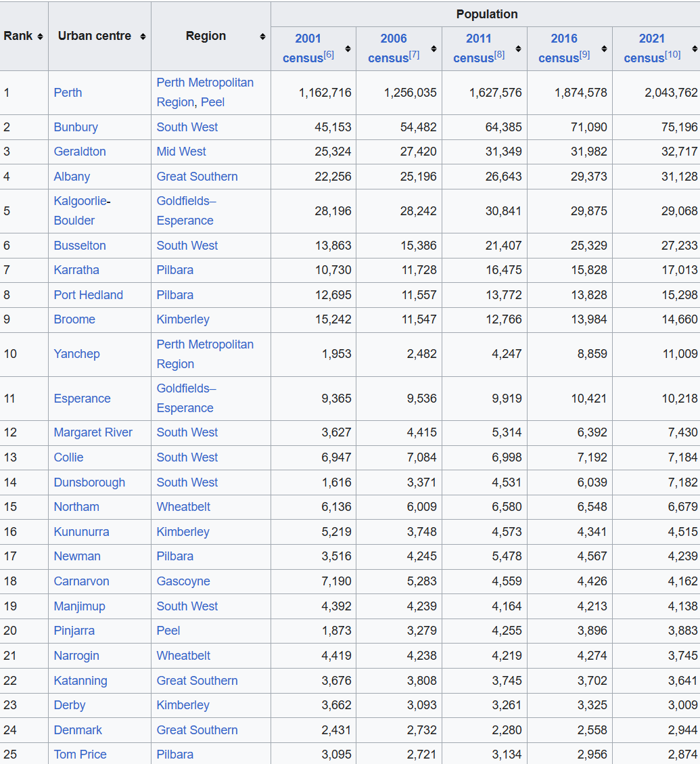Click the Wheatbelt link in Northam row
The height and width of the screenshot is (764, 700).
pyautogui.click(x=183, y=507)
